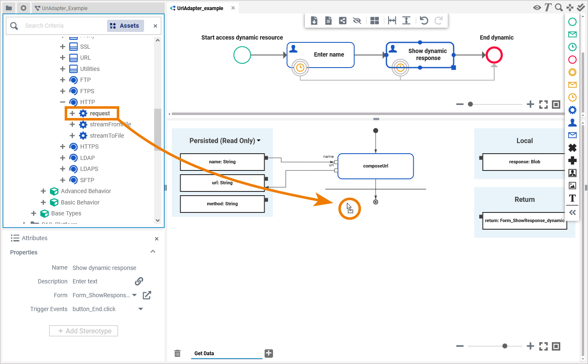
Task: Toggle the crossed-out eye visibility icon
Action: coord(357,21)
